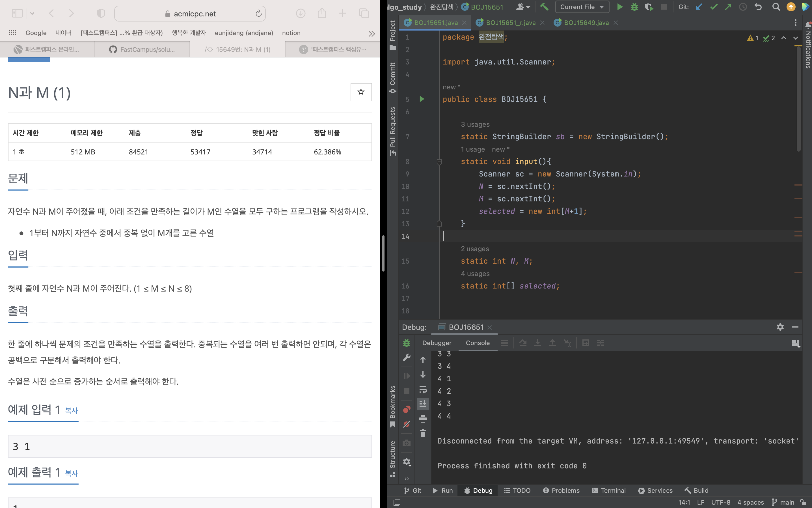Click 복사 link next to 예제 입력 1
This screenshot has height=508, width=812.
(71, 410)
